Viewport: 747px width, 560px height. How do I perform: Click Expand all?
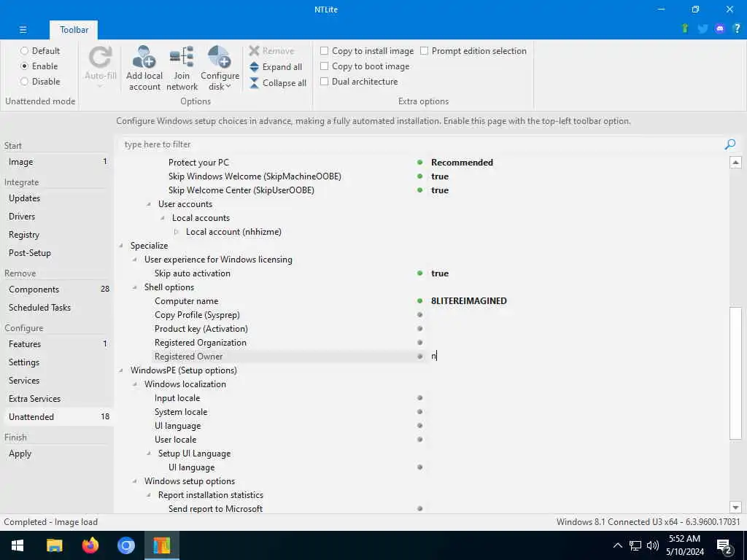[x=276, y=66]
